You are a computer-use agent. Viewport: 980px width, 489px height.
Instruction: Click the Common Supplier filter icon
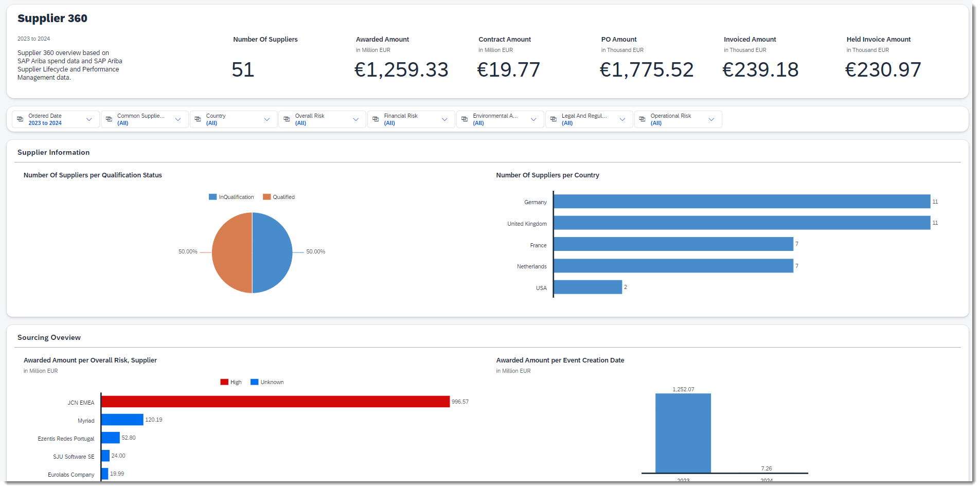[x=109, y=119]
